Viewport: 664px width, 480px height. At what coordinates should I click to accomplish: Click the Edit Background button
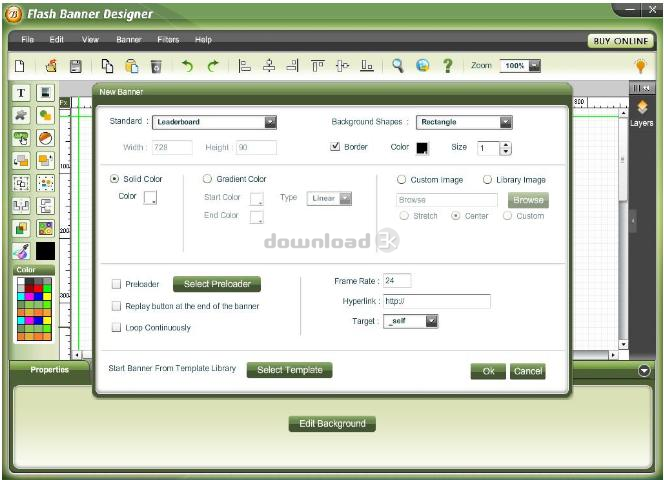pos(332,424)
